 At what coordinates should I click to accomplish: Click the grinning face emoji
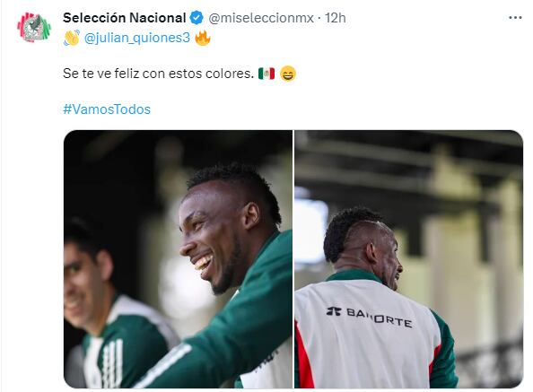[288, 74]
